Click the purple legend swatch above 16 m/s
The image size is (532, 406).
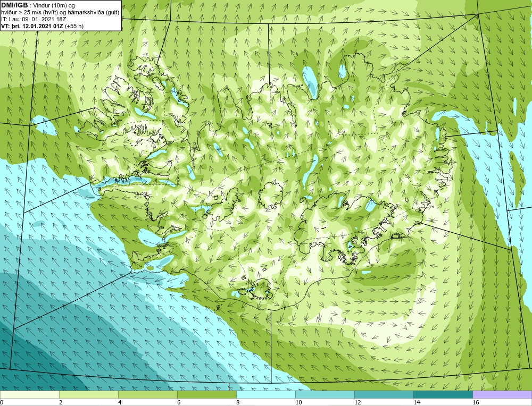click(x=502, y=394)
